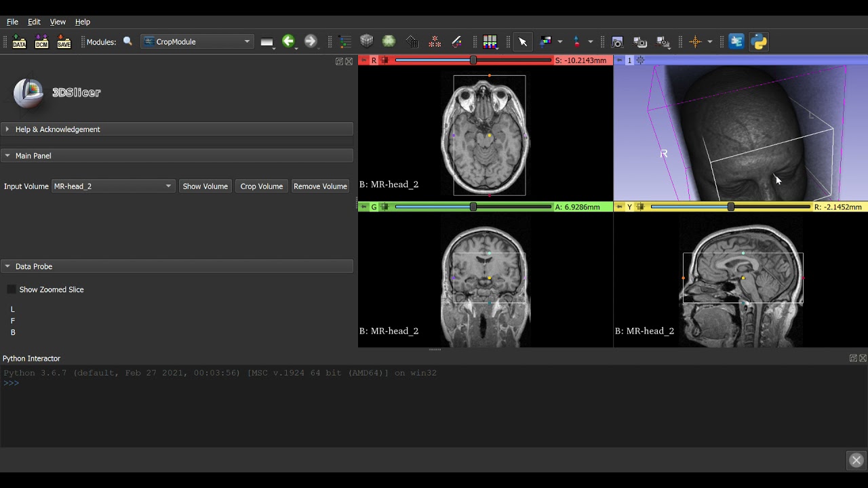Toggle the Python Interactor icon
This screenshot has height=488, width=868.
pyautogui.click(x=759, y=41)
